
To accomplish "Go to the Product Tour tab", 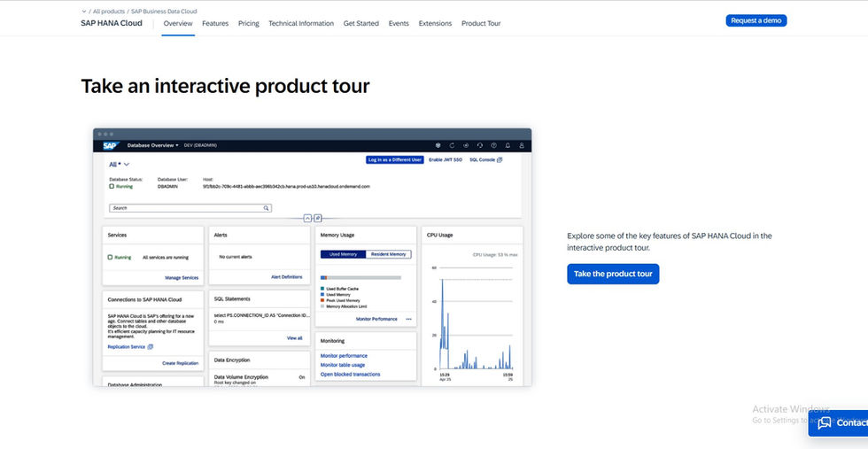I will click(x=481, y=23).
